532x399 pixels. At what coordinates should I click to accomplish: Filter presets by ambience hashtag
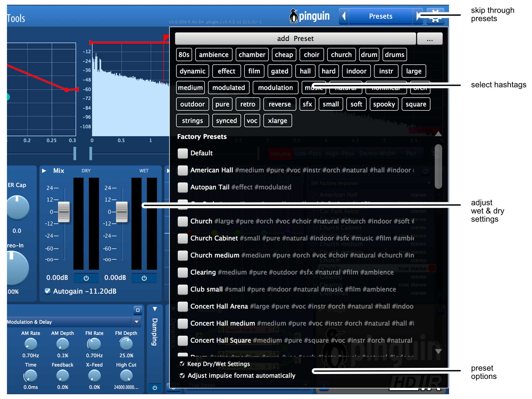[x=214, y=55]
